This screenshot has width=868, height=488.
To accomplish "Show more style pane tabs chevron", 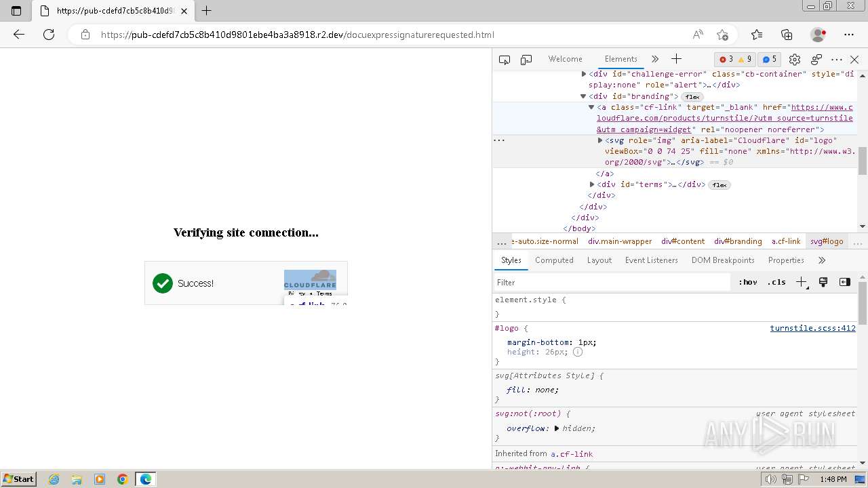I will [822, 260].
